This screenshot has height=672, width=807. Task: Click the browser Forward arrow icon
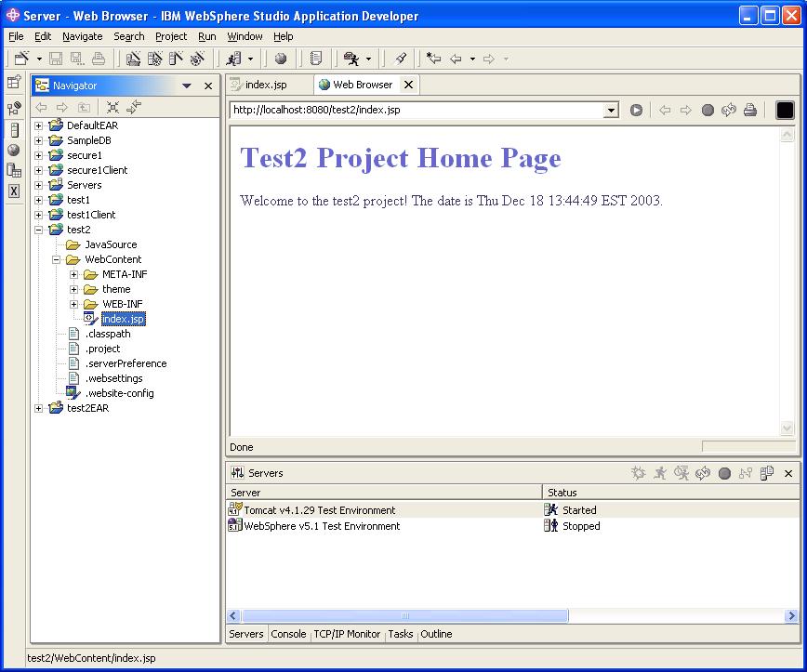point(685,110)
